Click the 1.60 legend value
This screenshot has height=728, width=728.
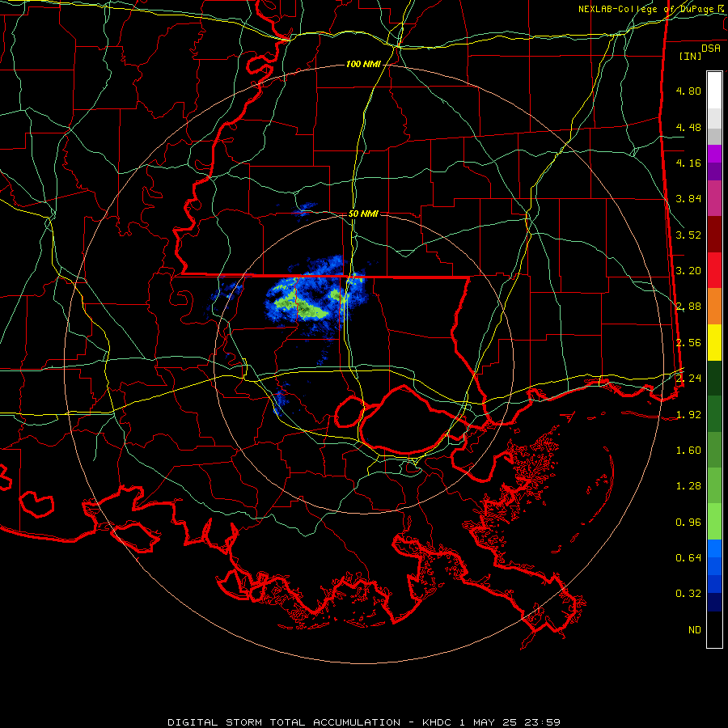(x=688, y=451)
